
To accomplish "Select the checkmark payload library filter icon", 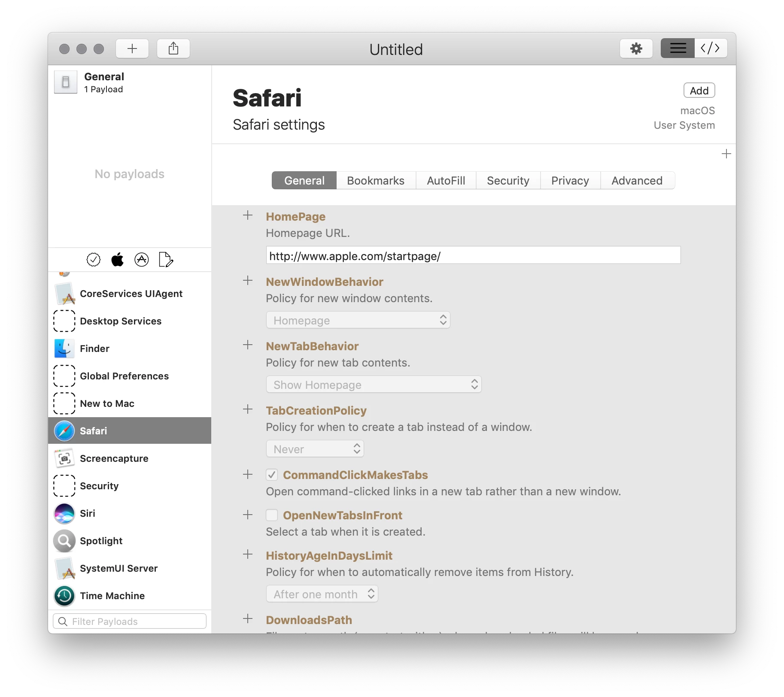I will (94, 260).
